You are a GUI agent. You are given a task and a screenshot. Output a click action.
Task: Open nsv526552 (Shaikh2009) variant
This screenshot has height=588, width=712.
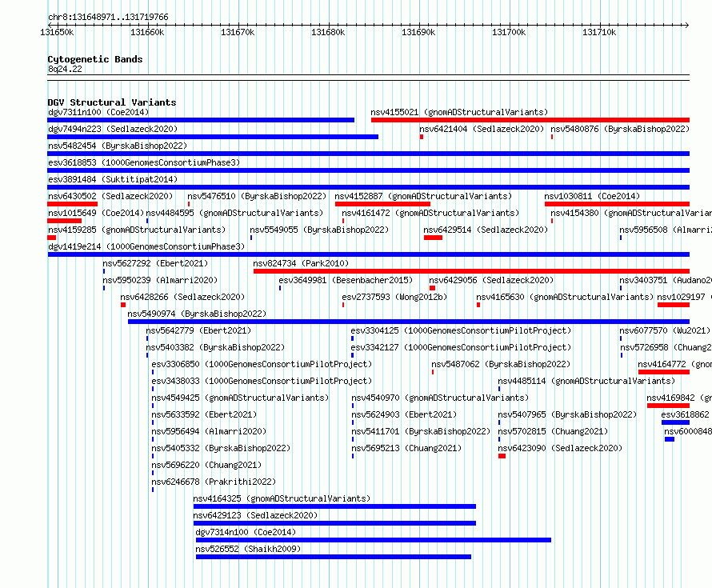tap(248, 549)
